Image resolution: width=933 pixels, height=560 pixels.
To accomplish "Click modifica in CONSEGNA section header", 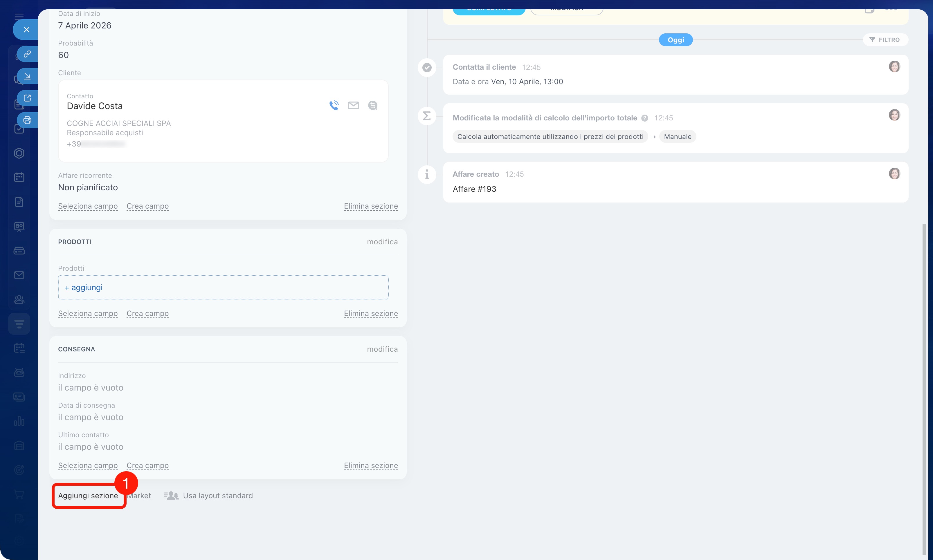I will click(382, 349).
